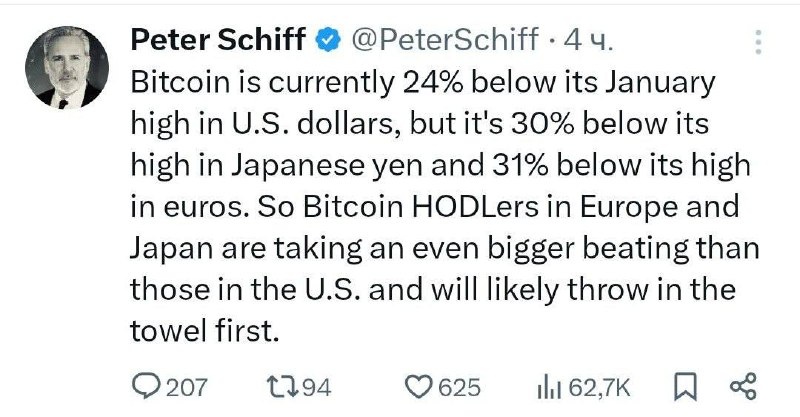800x417 pixels.
Task: Like the tweet with the heart icon
Action: (x=419, y=387)
